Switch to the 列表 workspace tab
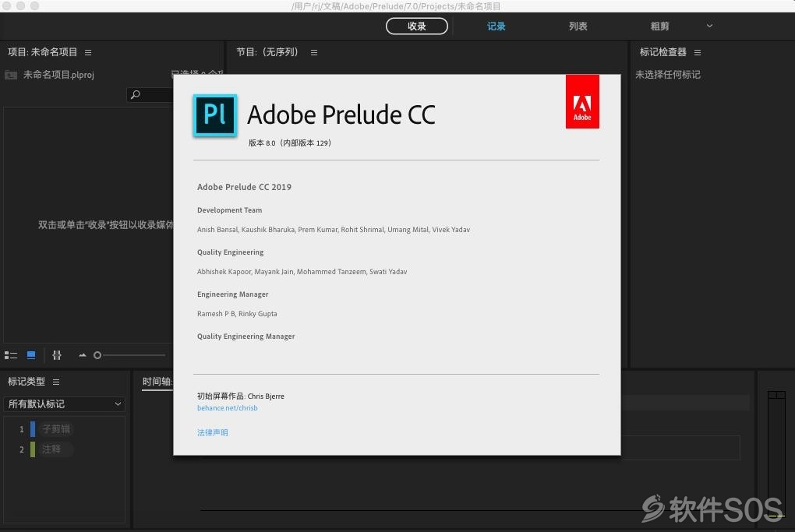Image resolution: width=795 pixels, height=532 pixels. coord(578,26)
